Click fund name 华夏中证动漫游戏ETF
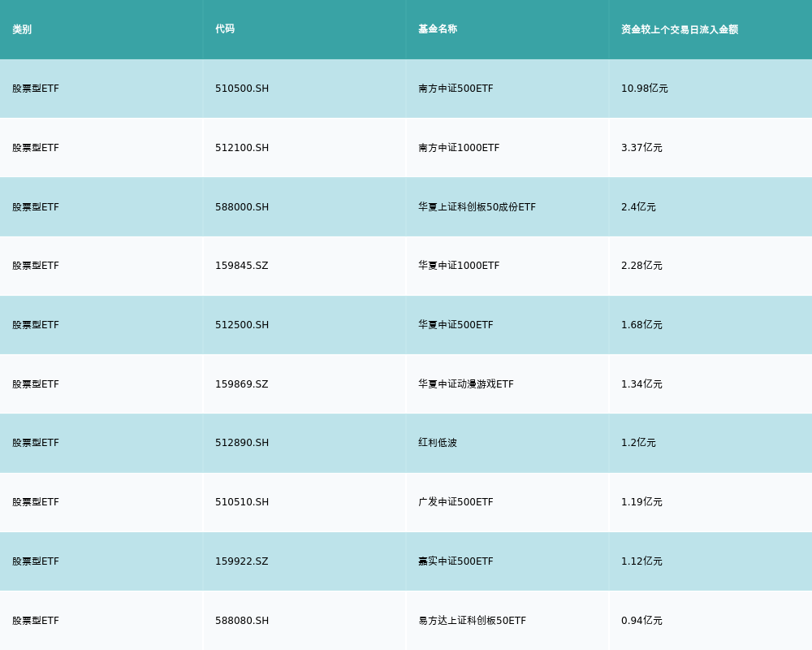 point(466,384)
